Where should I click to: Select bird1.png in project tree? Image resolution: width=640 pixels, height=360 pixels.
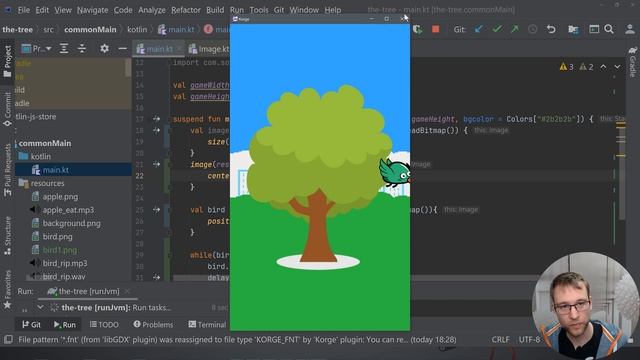click(x=60, y=250)
